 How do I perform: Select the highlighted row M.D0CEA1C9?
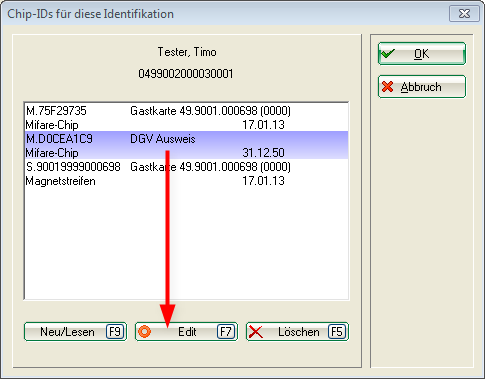click(x=187, y=145)
